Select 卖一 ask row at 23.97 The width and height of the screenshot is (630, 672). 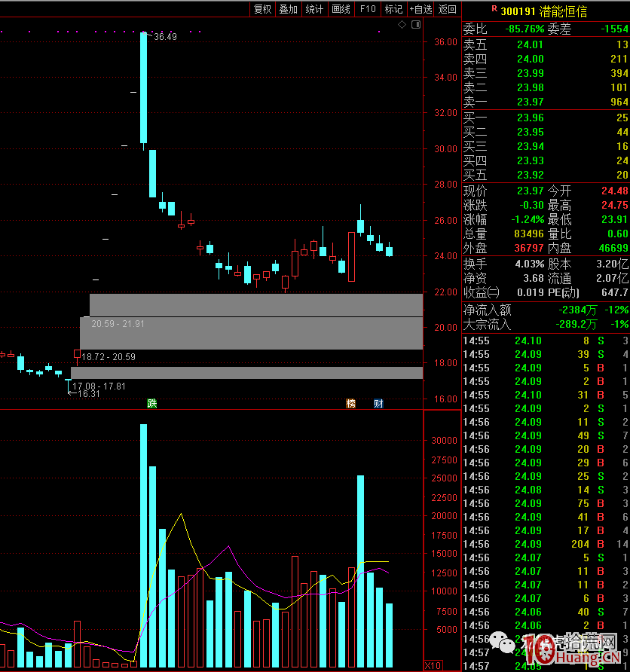click(546, 102)
